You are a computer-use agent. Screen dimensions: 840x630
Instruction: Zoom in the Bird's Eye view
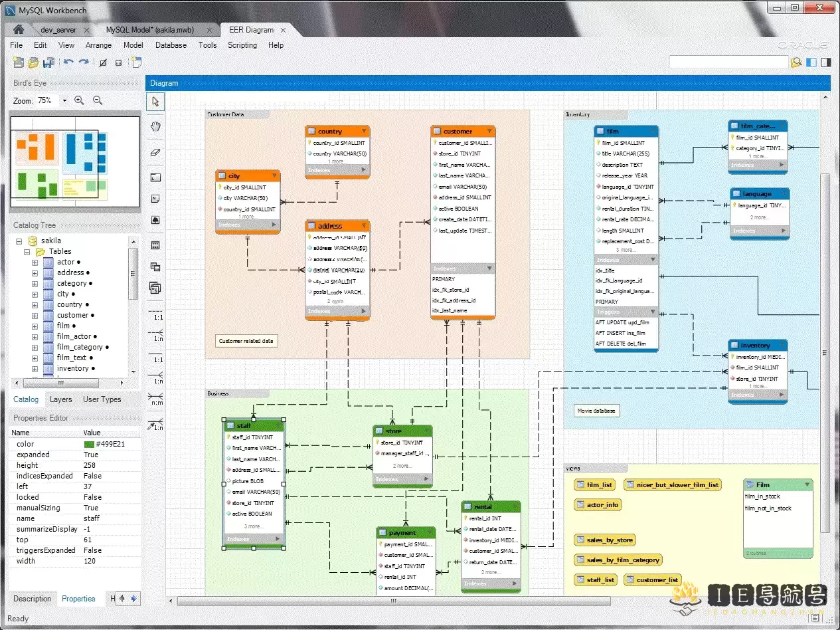click(x=79, y=100)
